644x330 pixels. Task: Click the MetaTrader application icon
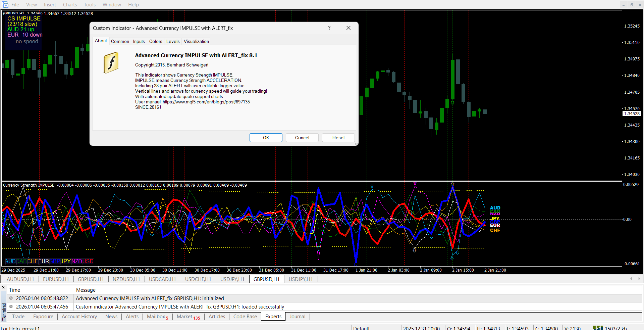coord(5,4)
